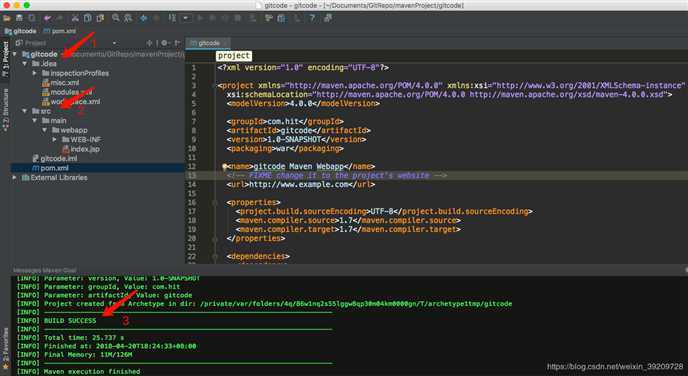Click pom.xml in the navigation breadcrumb bar

60,31
